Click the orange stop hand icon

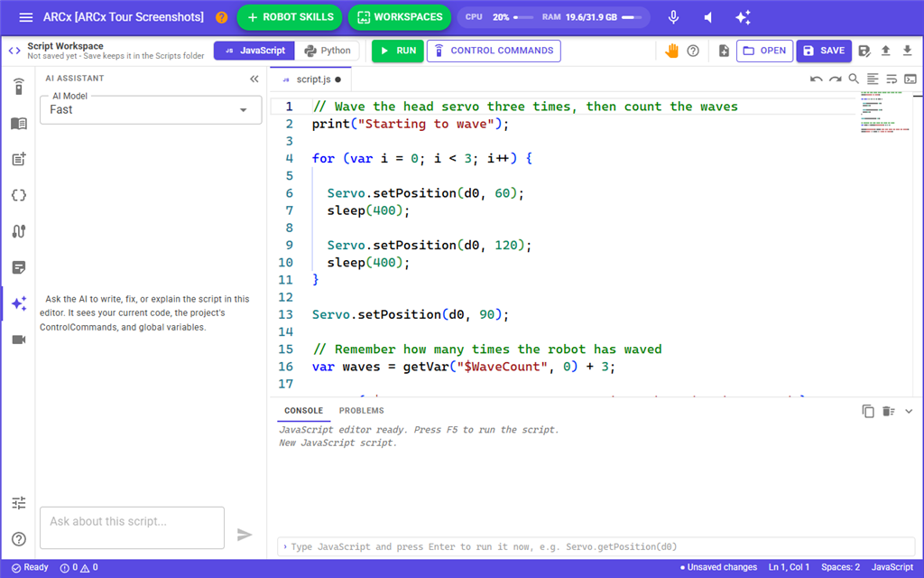671,51
